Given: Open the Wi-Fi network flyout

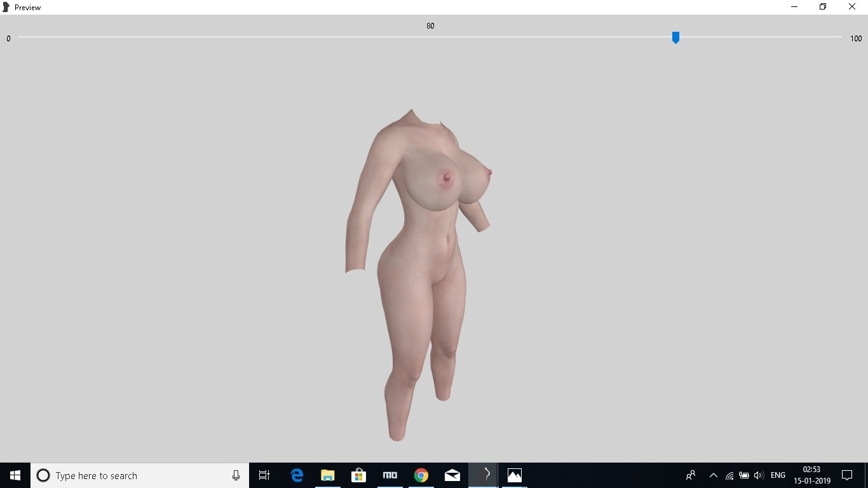Looking at the screenshot, I should [729, 475].
